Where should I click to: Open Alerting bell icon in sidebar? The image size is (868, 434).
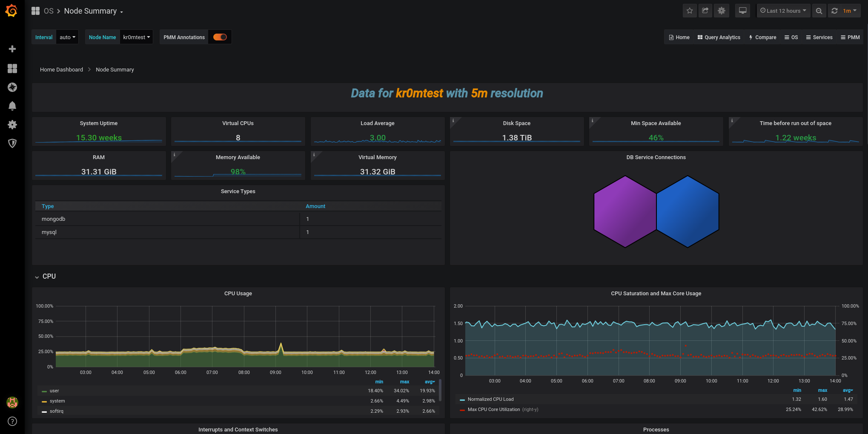click(12, 106)
